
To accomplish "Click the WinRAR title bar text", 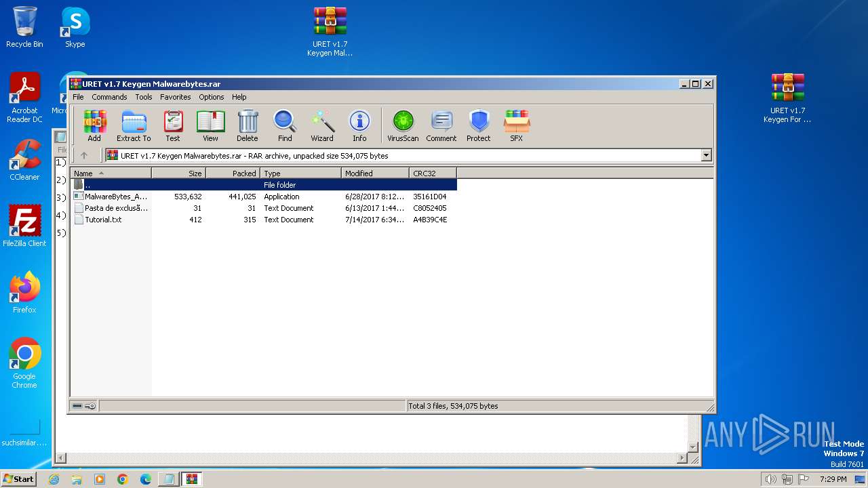I will 151,84.
